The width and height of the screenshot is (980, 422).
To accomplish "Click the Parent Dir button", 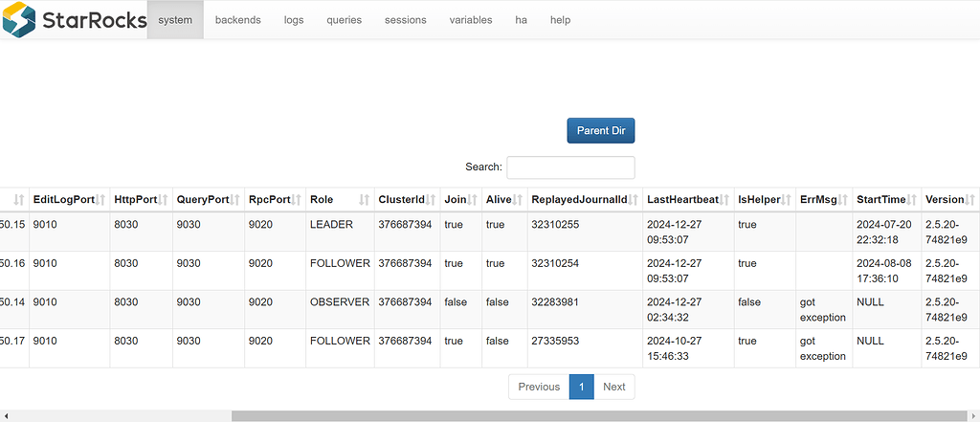I will (x=600, y=130).
